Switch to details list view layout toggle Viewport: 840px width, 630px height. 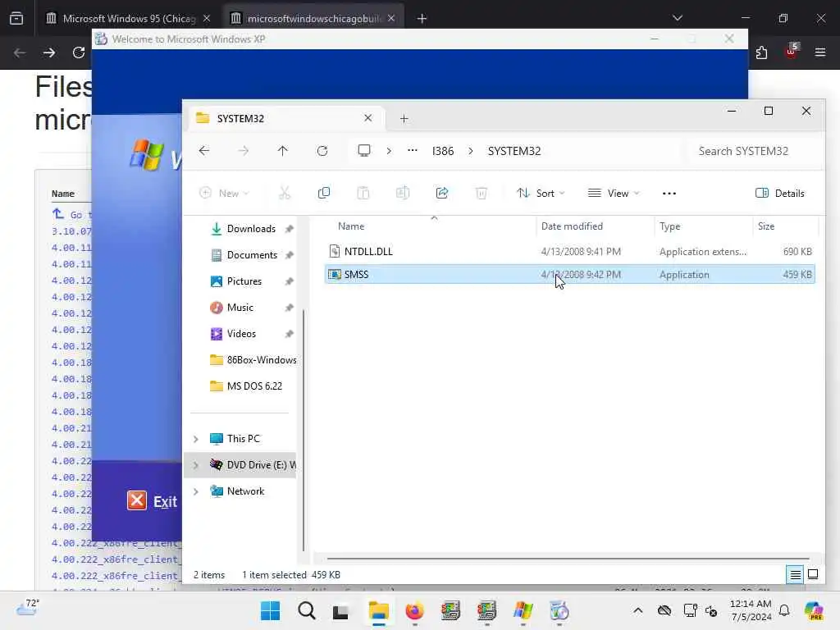pos(795,575)
